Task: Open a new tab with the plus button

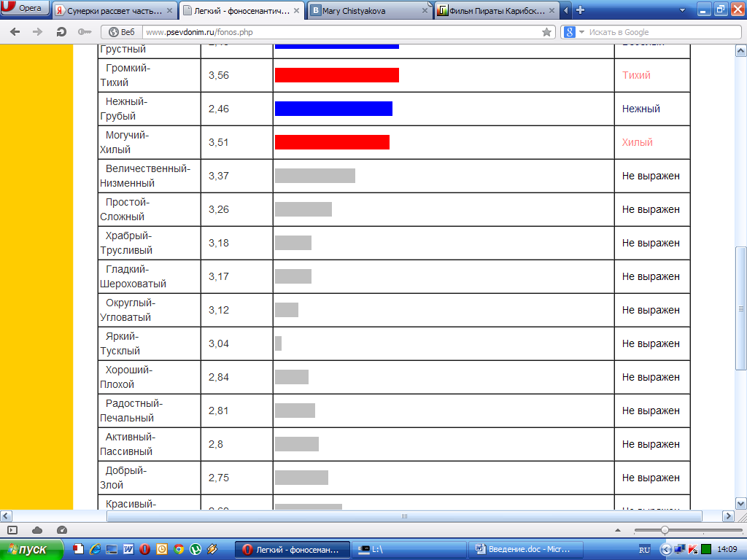Action: click(580, 10)
